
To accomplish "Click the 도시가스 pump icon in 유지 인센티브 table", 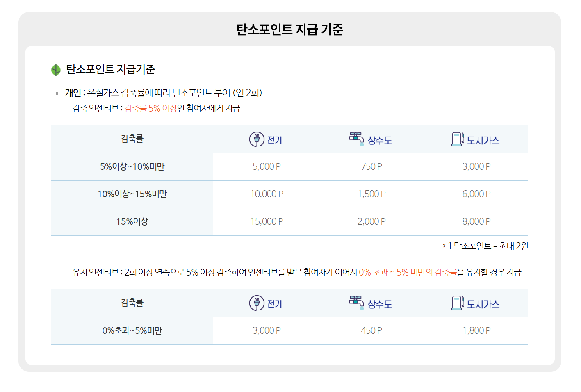I will click(458, 303).
